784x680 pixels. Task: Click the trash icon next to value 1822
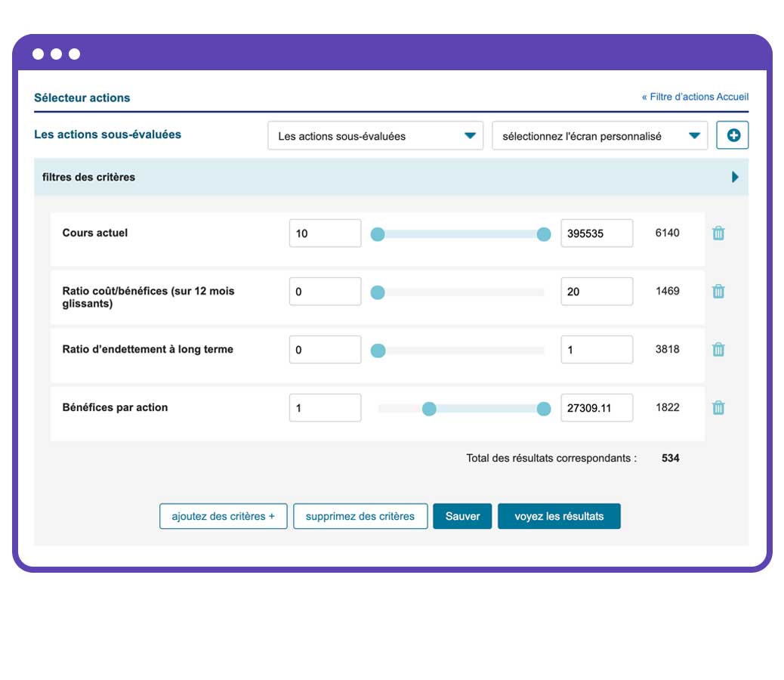pos(718,407)
